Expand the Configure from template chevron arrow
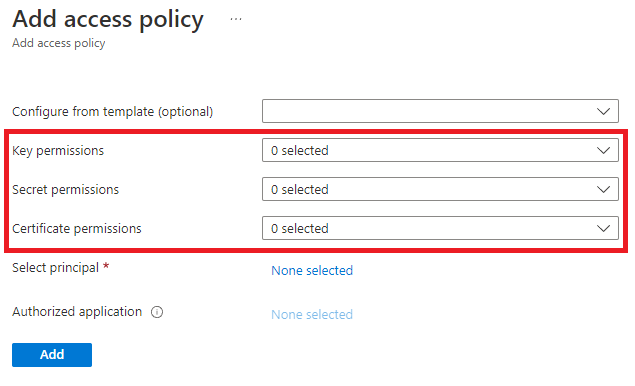The height and width of the screenshot is (386, 635). (603, 111)
